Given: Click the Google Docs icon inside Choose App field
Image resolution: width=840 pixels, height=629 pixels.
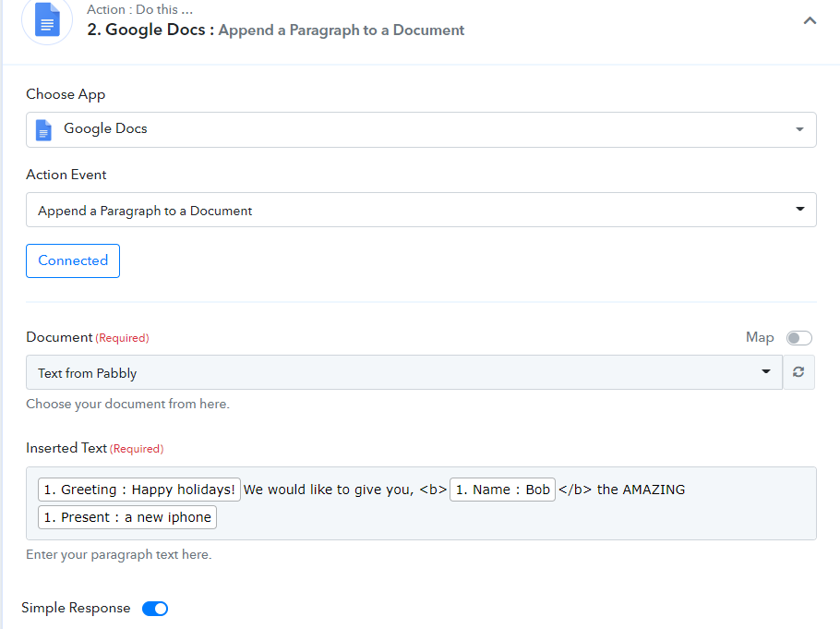Looking at the screenshot, I should click(43, 129).
